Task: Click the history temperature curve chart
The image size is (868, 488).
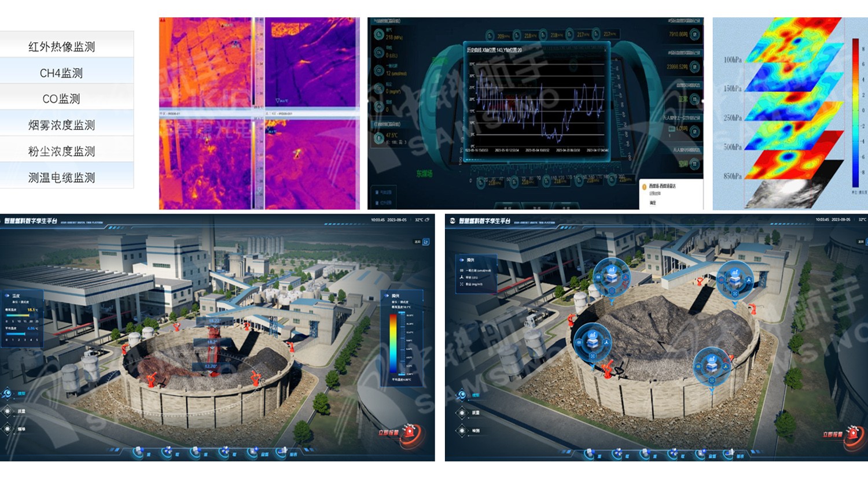Action: tap(536, 103)
